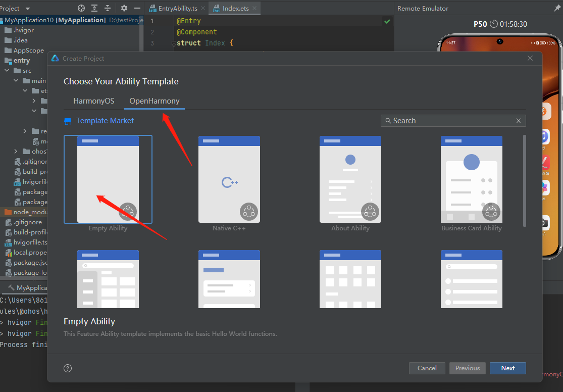Viewport: 563px width, 392px height.
Task: Select the About Ability template
Action: [x=350, y=179]
